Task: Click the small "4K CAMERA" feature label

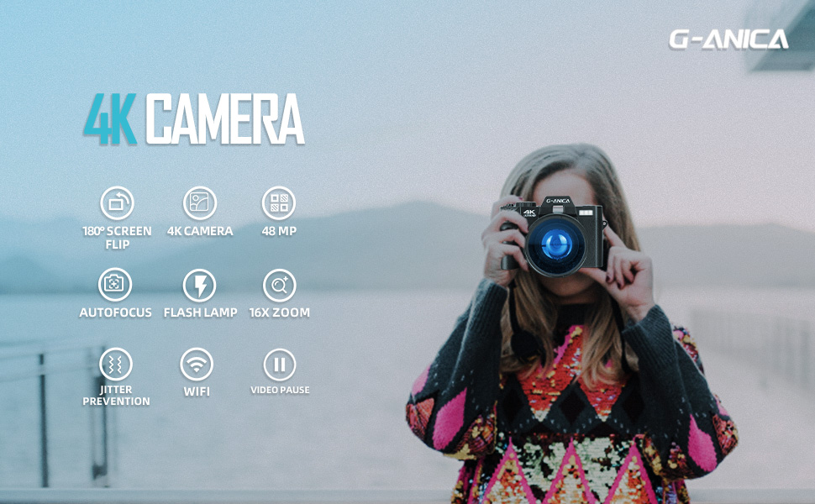Action: pyautogui.click(x=200, y=231)
